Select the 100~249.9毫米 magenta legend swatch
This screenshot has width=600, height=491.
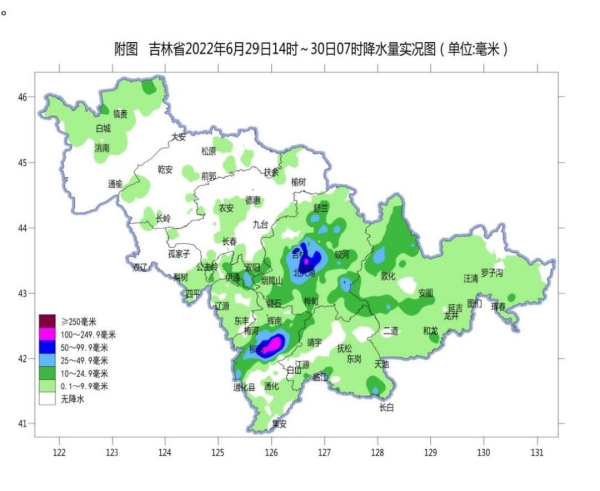47,333
